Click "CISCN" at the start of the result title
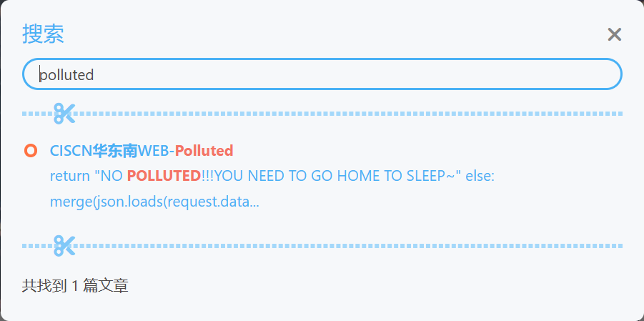Image resolution: width=644 pixels, height=321 pixels. (71, 151)
